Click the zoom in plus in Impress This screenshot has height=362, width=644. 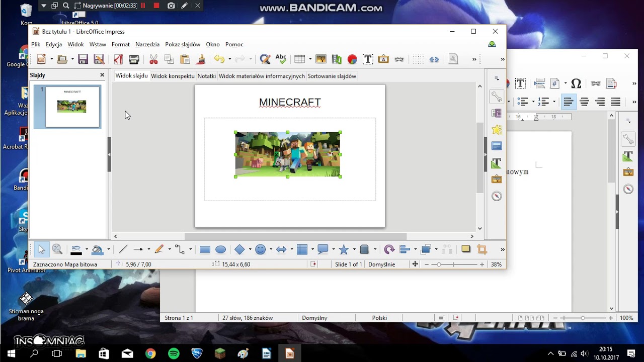point(482,264)
